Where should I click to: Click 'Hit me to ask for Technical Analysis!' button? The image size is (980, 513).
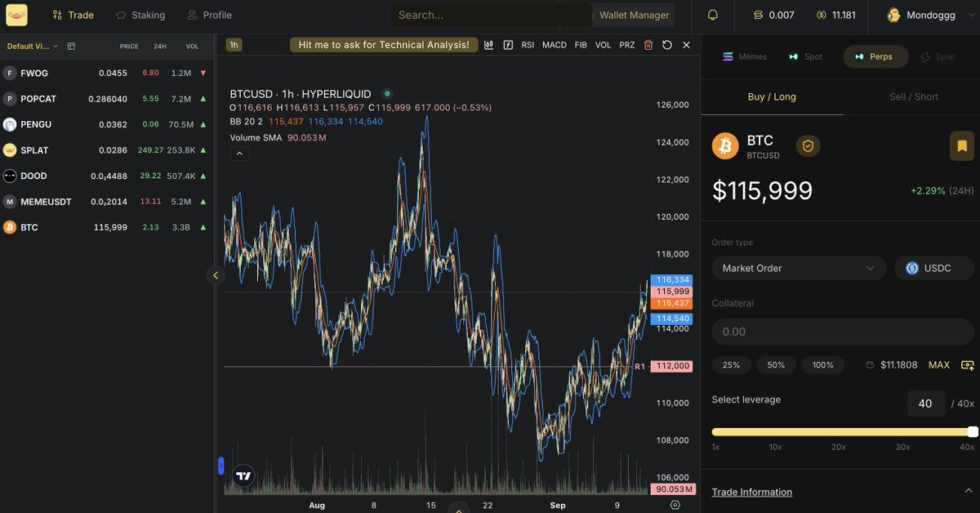tap(384, 45)
